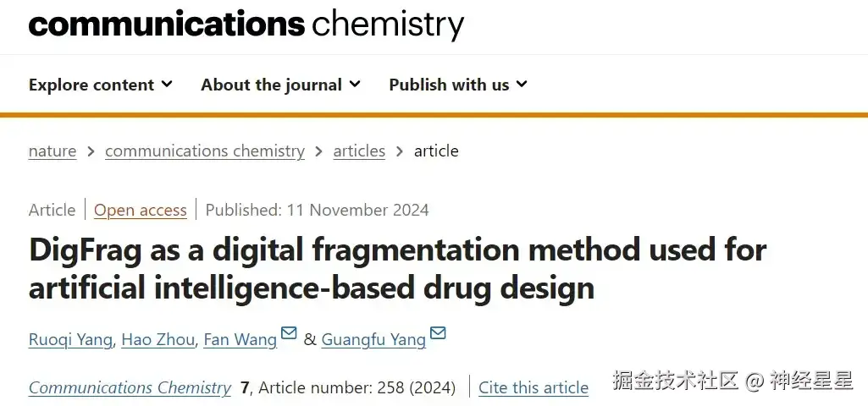
Task: Click the communications chemistry journal logo
Action: tap(246, 25)
